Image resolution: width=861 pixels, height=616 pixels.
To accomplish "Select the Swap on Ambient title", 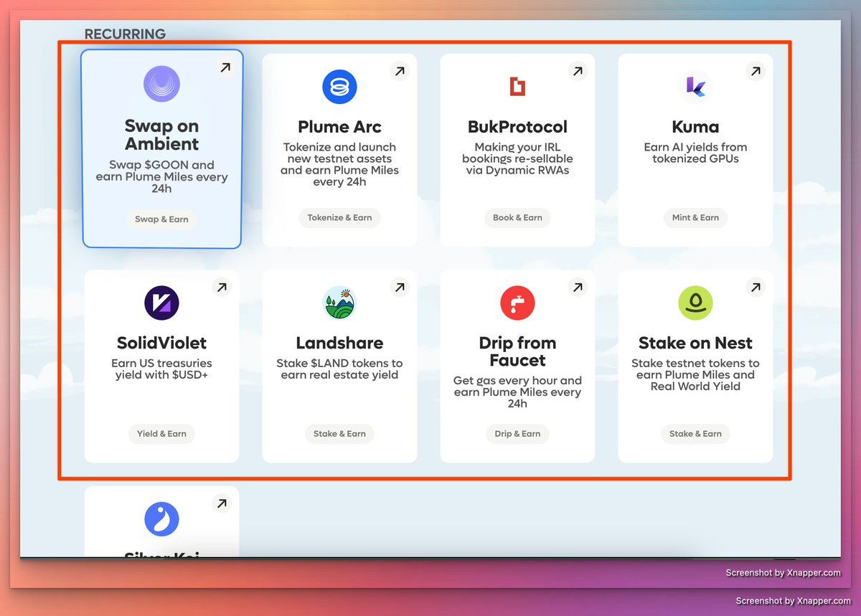I will tap(161, 135).
